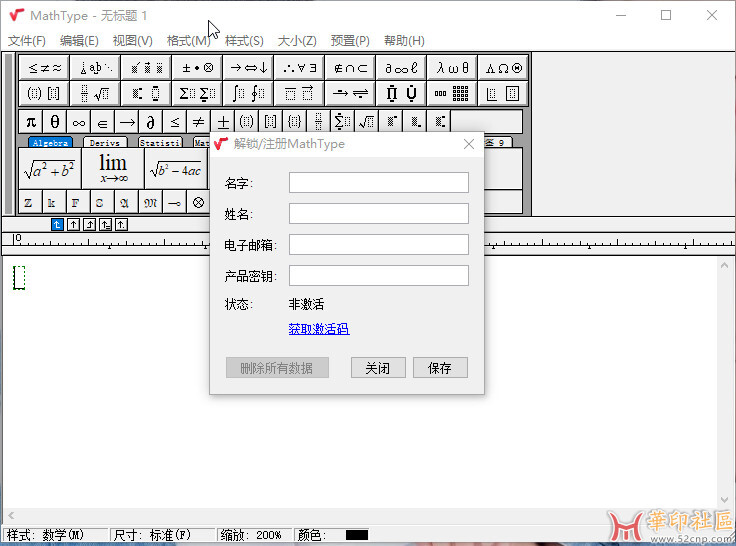Open the labeled arrow templates palette
The width and height of the screenshot is (736, 546).
(351, 93)
